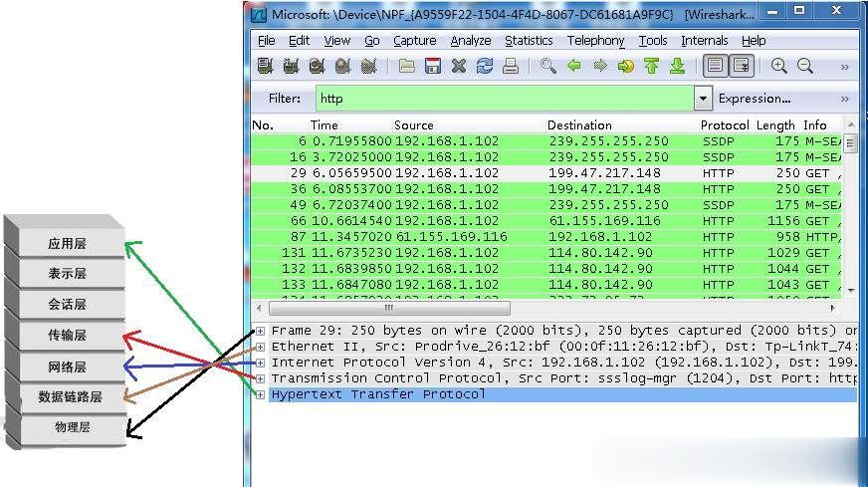Screen dimensions: 868x487
Task: Open the Go menu
Action: 372,41
